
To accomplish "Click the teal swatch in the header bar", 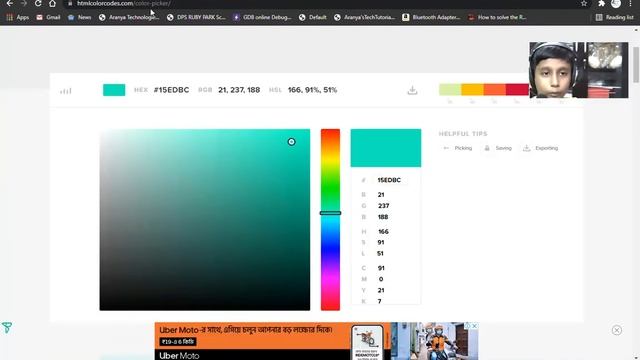I will (114, 90).
